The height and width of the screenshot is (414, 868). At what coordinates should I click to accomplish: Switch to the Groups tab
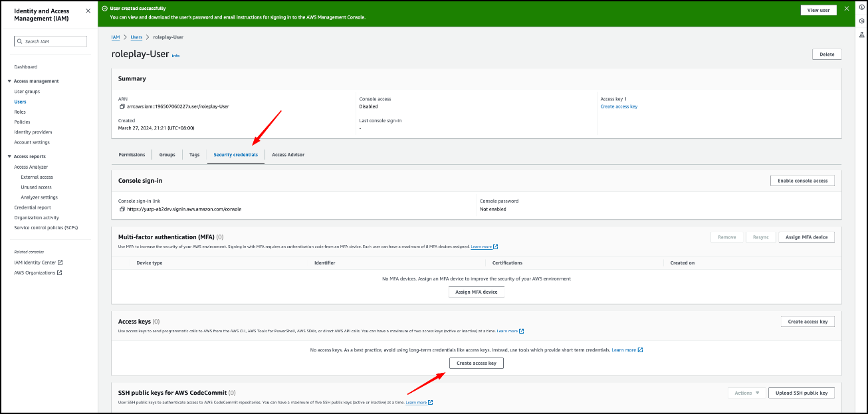click(x=167, y=154)
